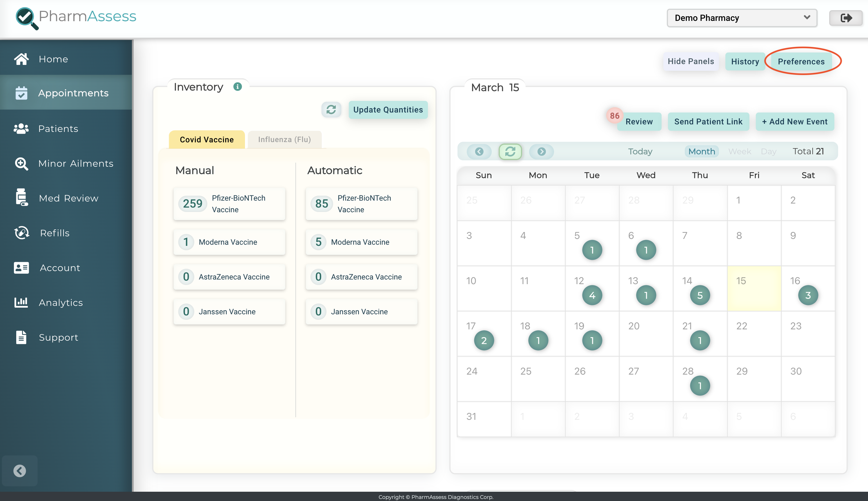Click the inventory refresh icon
Viewport: 868px width, 501px height.
click(331, 109)
